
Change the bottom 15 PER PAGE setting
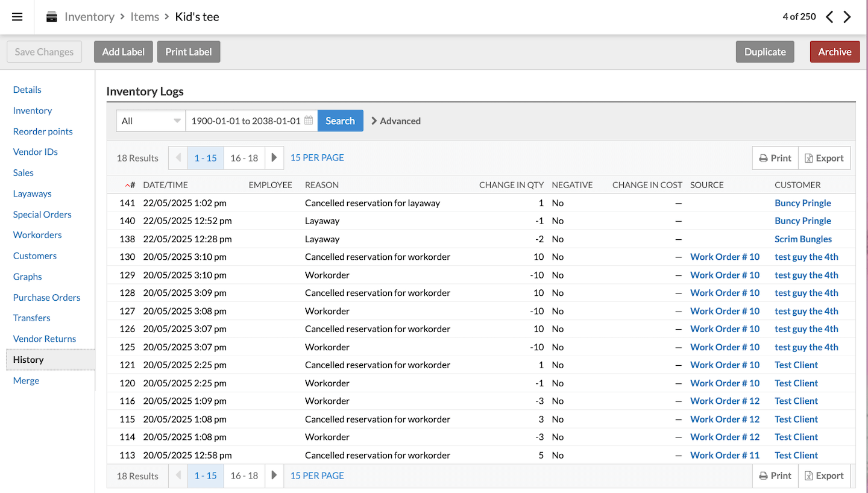point(317,476)
